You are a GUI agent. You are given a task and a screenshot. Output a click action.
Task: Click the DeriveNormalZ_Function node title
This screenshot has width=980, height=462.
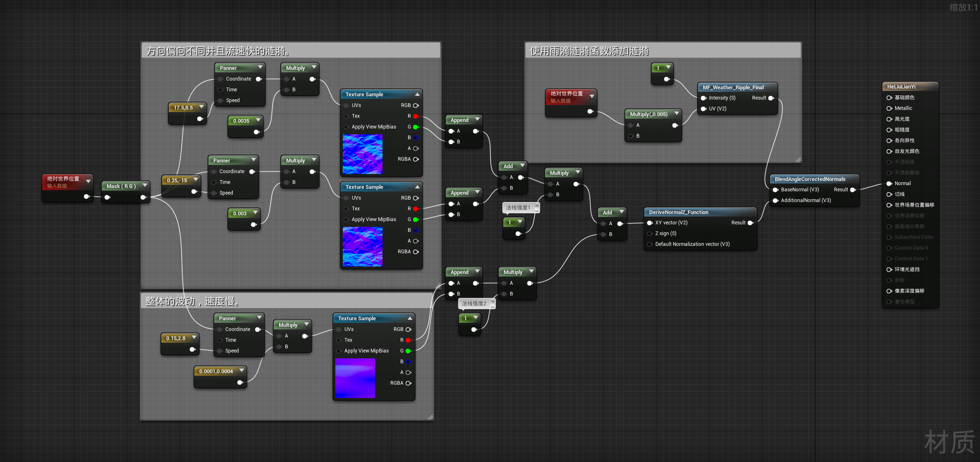[x=679, y=212]
